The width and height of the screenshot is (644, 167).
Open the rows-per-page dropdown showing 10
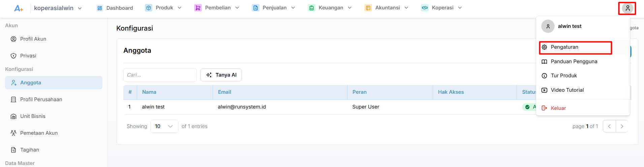point(164,126)
